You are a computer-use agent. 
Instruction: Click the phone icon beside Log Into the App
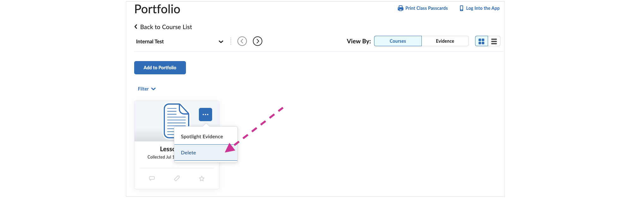[x=462, y=8]
